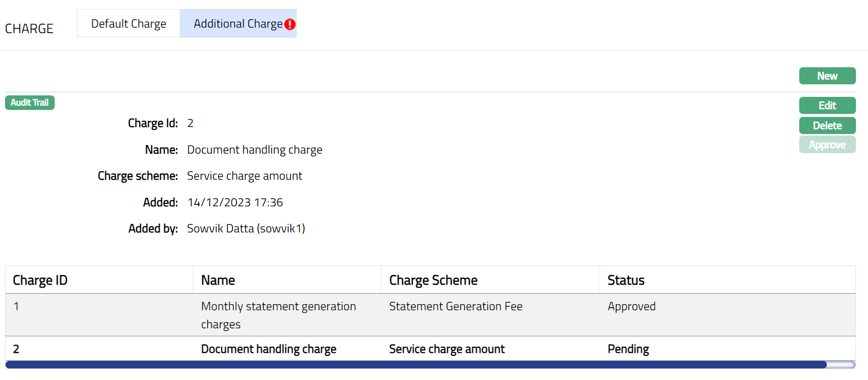The height and width of the screenshot is (380, 868).
Task: Select the Monthly statement generation charges row
Action: (278, 315)
